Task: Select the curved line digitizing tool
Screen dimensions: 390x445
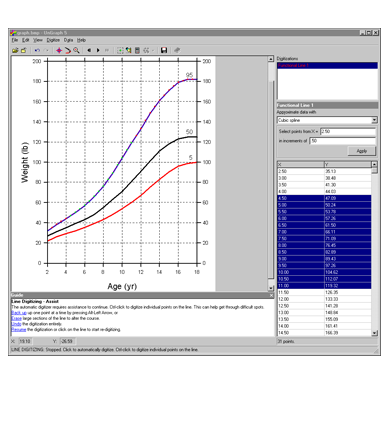Action: 68,50
